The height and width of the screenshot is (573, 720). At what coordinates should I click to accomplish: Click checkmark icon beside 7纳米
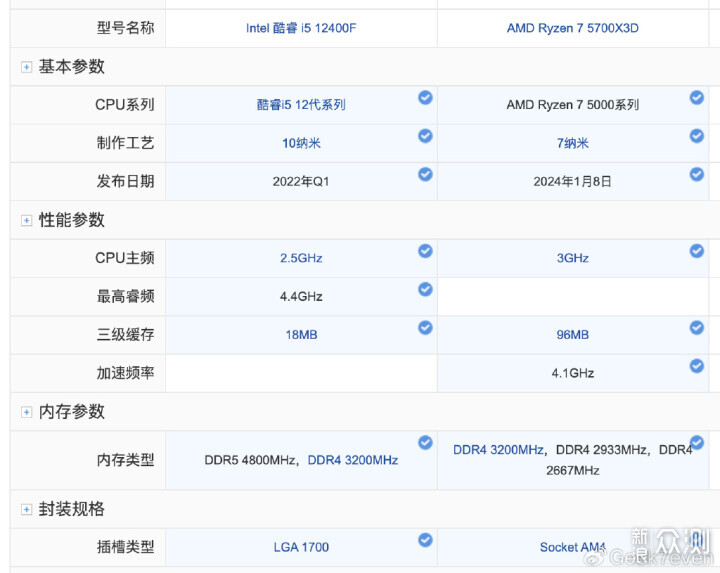point(697,136)
